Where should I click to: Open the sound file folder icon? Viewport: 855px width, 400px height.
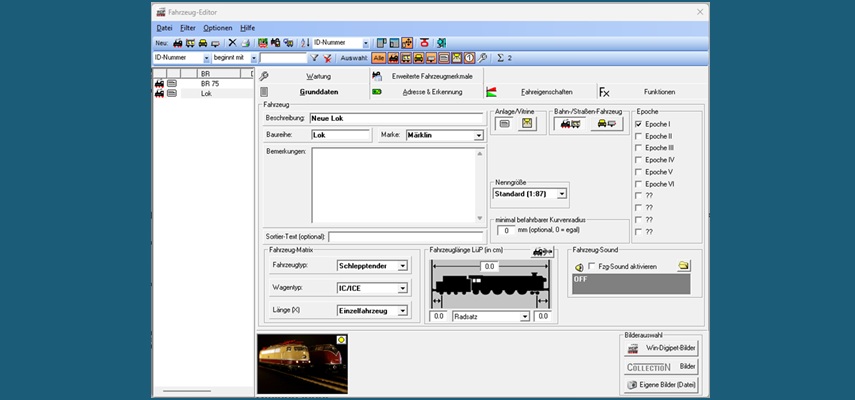[683, 266]
